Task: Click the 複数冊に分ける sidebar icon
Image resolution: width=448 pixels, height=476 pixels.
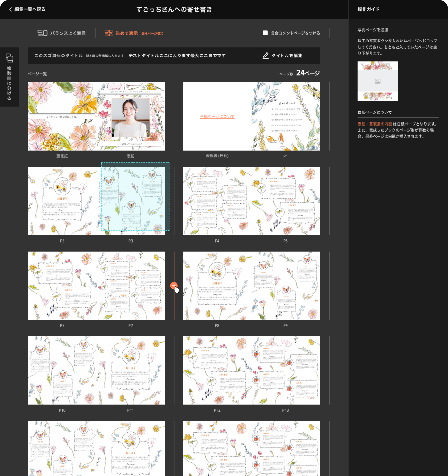Action: [9, 58]
